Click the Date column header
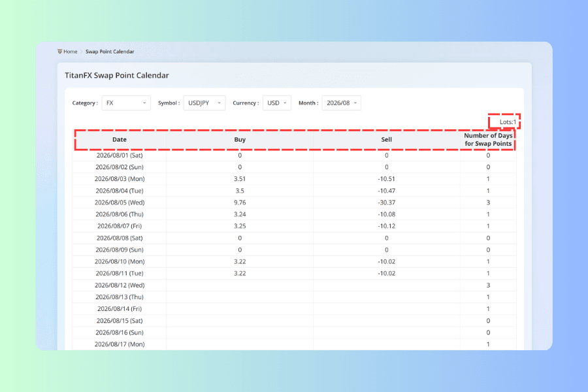Viewport: 588px width, 392px height. (120, 140)
